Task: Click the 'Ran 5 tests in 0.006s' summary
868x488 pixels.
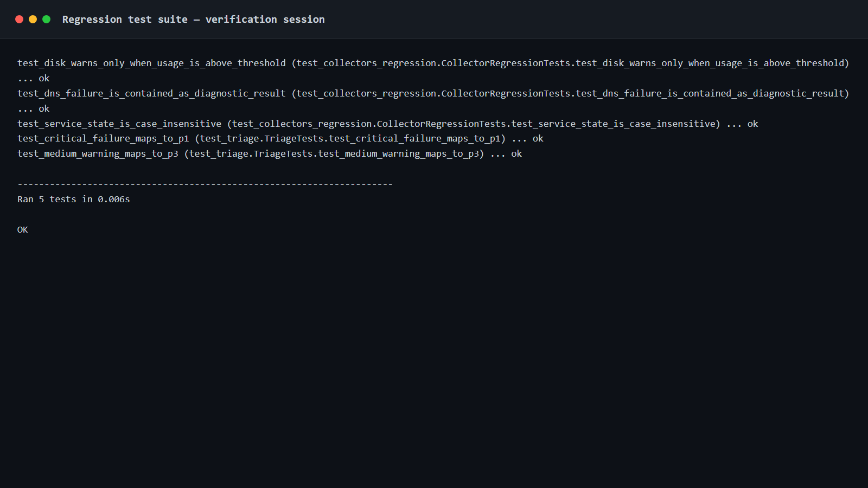Action: [x=73, y=199]
